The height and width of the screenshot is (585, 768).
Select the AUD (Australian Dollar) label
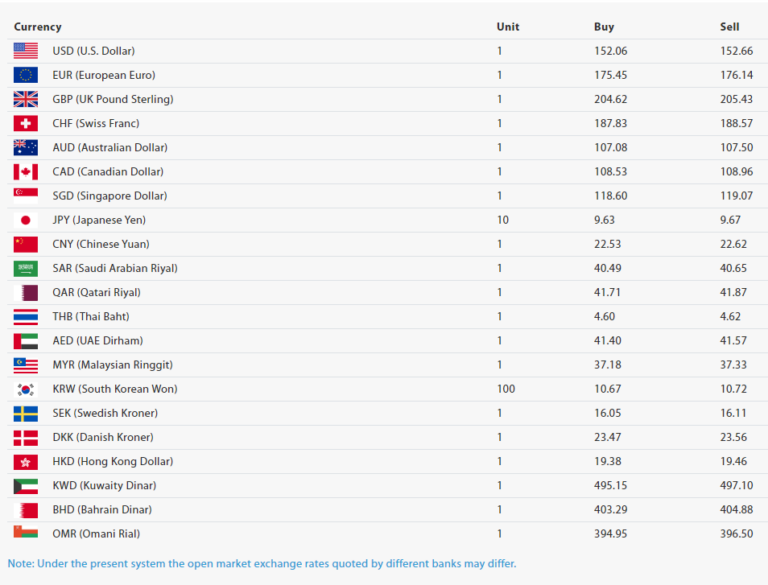pyautogui.click(x=110, y=147)
